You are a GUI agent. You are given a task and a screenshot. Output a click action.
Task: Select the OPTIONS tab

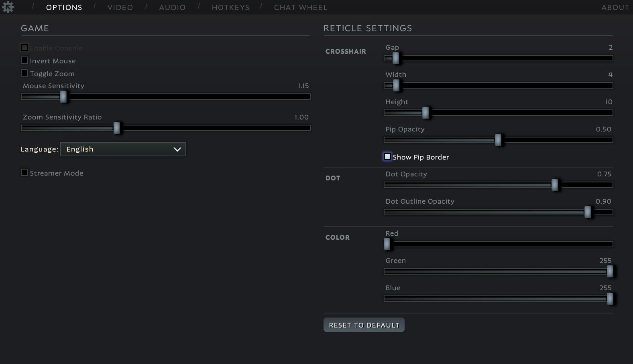(x=64, y=7)
